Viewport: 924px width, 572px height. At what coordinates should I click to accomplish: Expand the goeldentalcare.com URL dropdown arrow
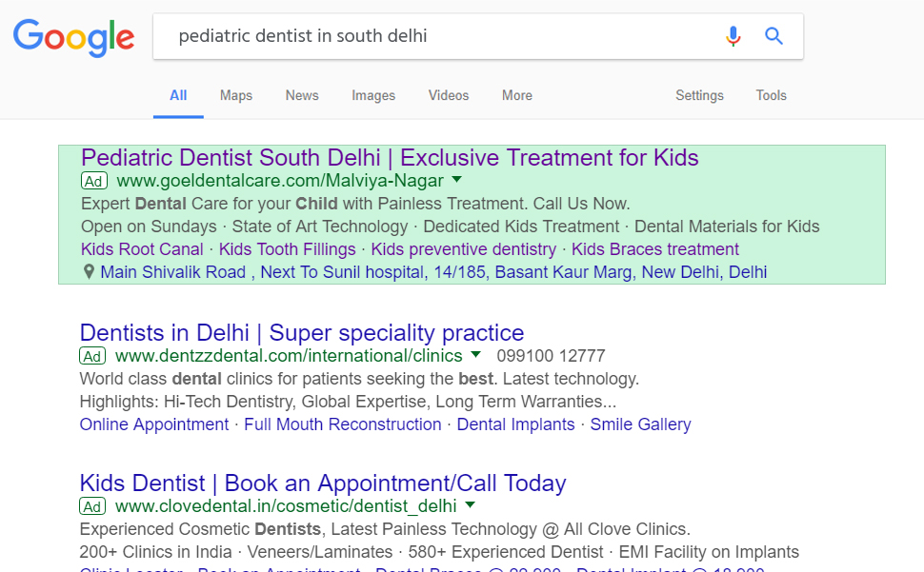tap(457, 180)
